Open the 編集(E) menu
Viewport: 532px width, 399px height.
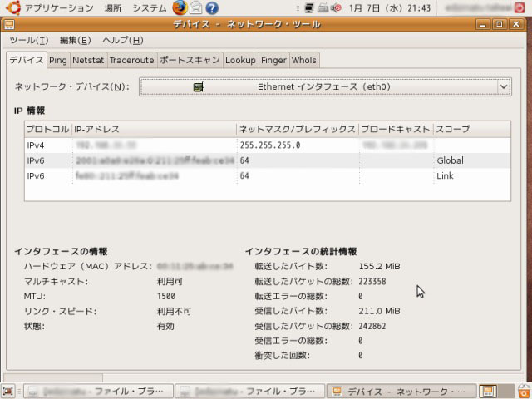(76, 41)
